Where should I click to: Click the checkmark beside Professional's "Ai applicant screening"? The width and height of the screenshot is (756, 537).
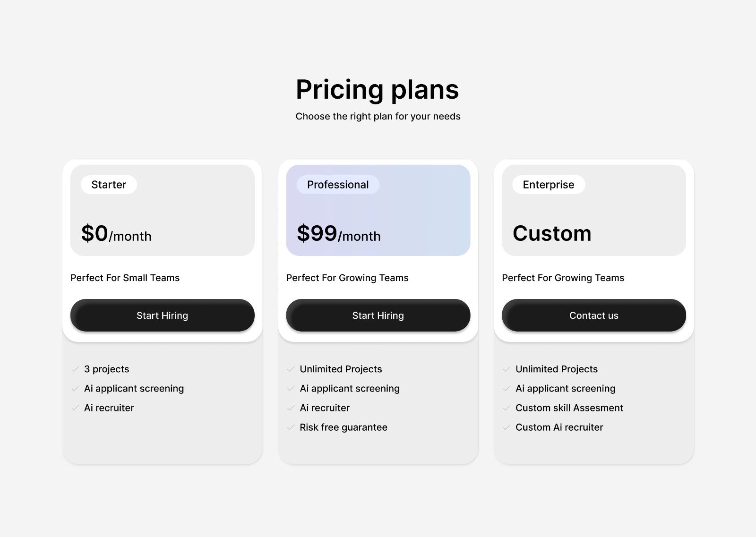pyautogui.click(x=291, y=389)
